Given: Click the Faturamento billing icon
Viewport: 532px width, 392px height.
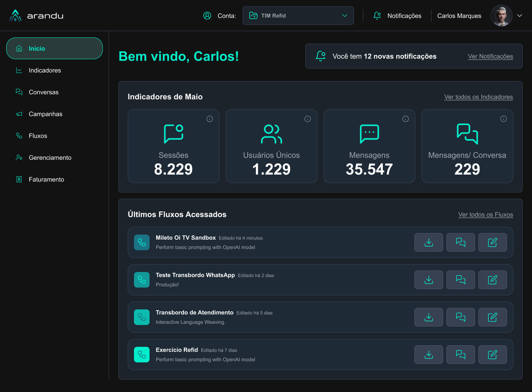Looking at the screenshot, I should point(19,179).
